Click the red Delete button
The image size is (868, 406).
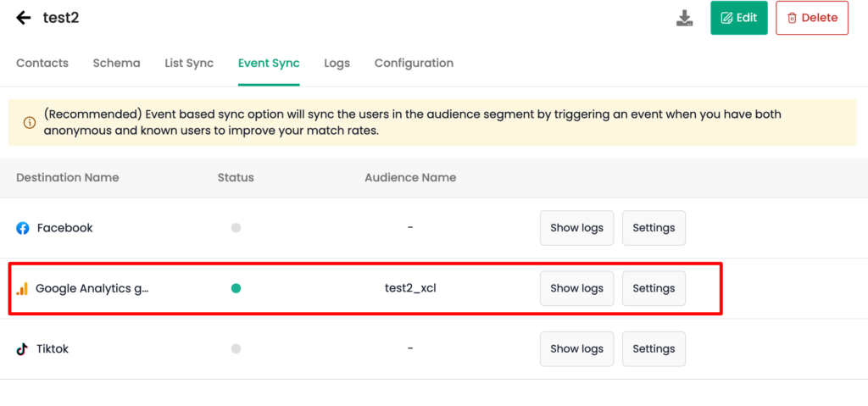point(812,18)
